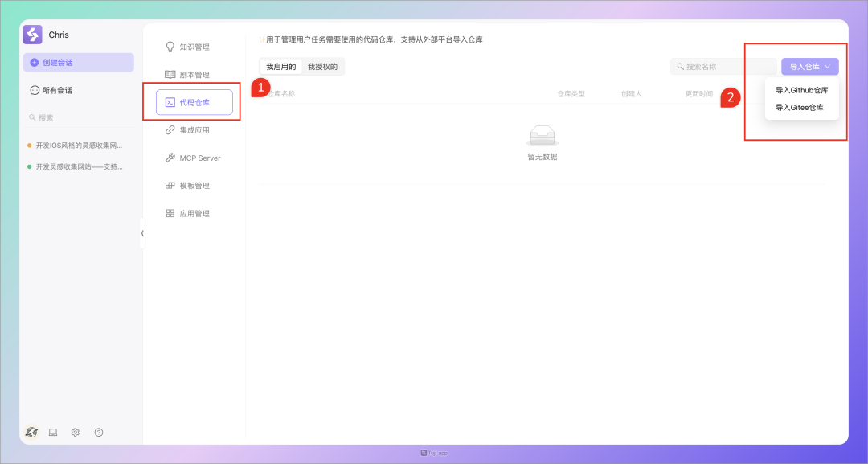This screenshot has width=868, height=464.
Task: Open the MCP Server wrench item
Action: (194, 158)
